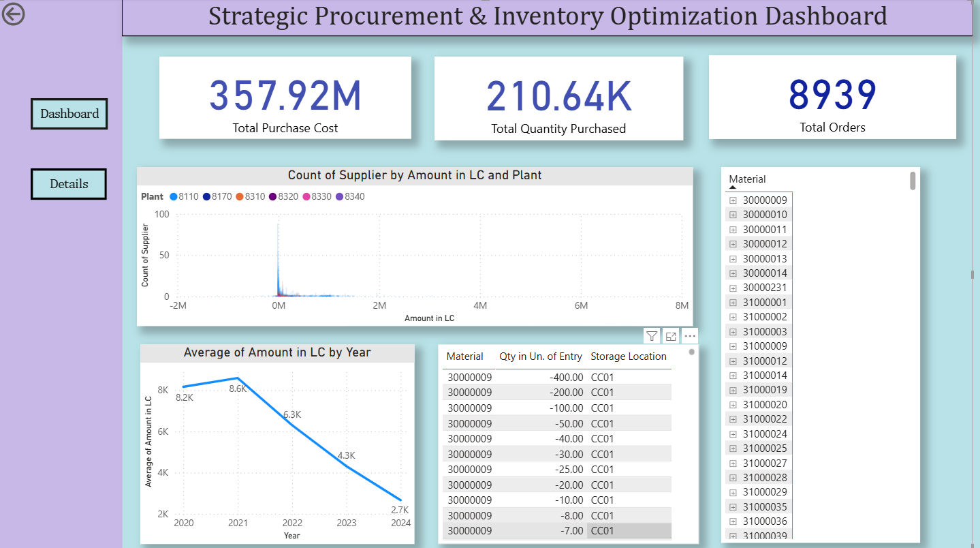Expand material 30000231 row
This screenshot has height=548, width=980.
point(733,288)
